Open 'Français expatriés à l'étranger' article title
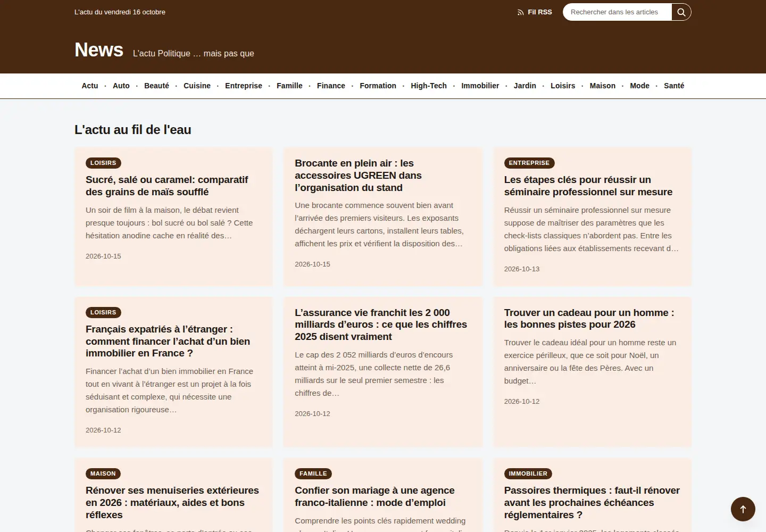The height and width of the screenshot is (532, 766). coord(168,341)
